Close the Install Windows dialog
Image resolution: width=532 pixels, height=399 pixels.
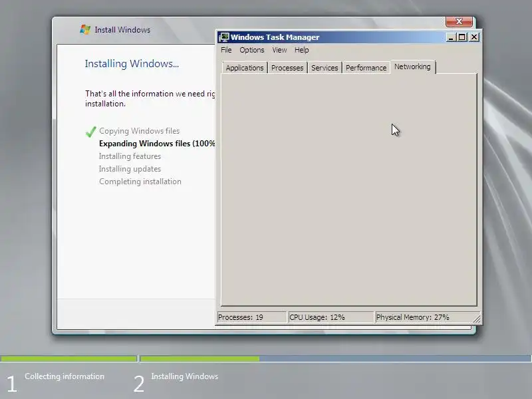coord(459,21)
